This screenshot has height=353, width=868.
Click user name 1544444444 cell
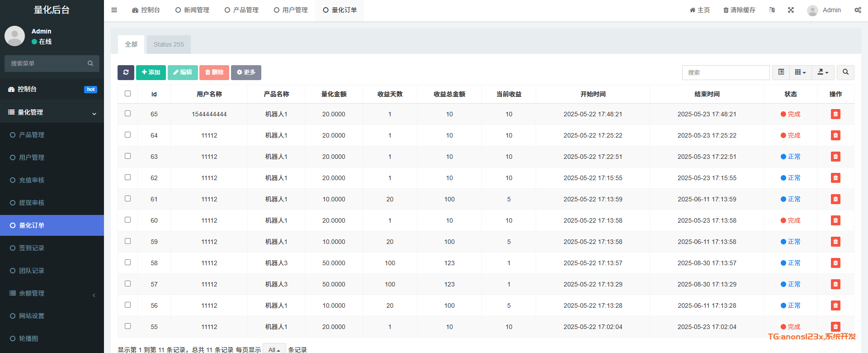pyautogui.click(x=209, y=114)
